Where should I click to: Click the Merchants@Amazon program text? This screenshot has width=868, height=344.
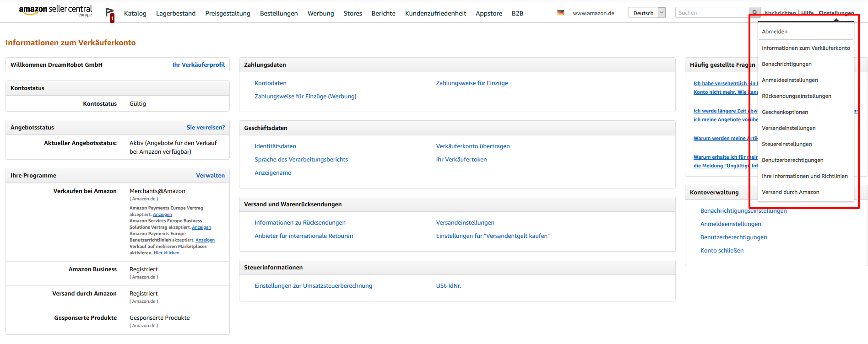[x=157, y=191]
